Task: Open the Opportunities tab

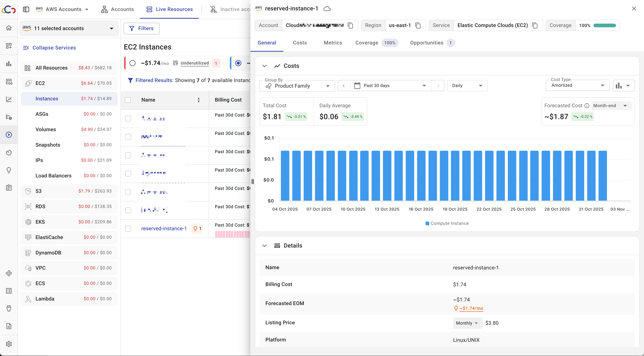Action: 426,43
